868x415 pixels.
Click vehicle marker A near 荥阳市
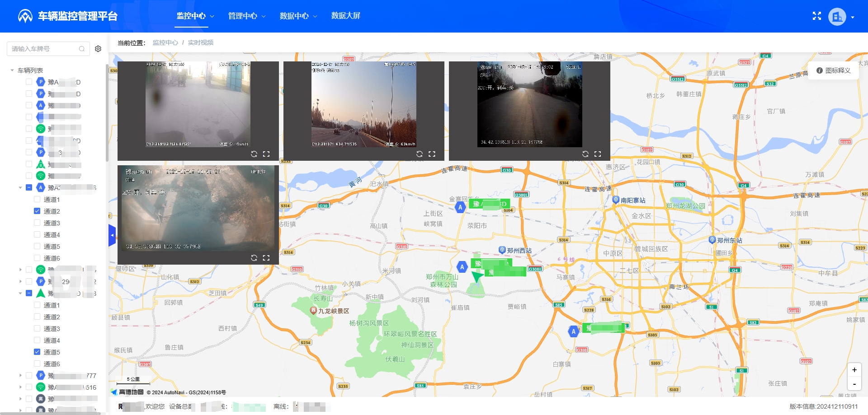(x=460, y=207)
